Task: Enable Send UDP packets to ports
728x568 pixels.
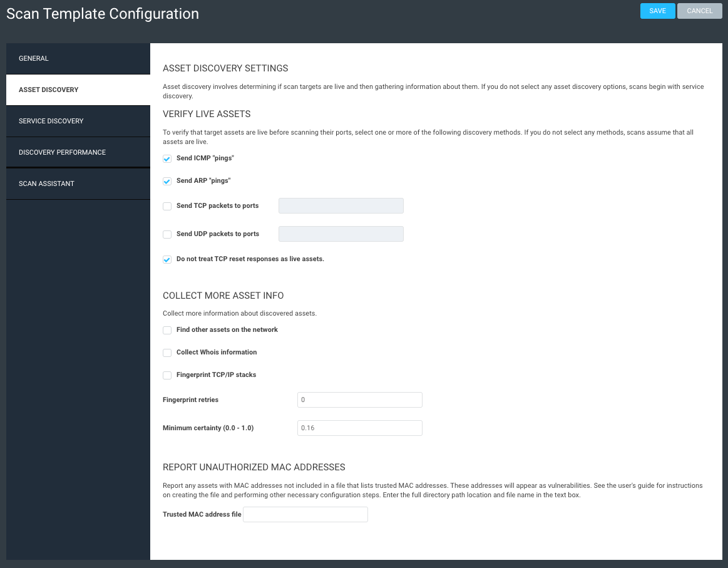Action: pos(167,234)
